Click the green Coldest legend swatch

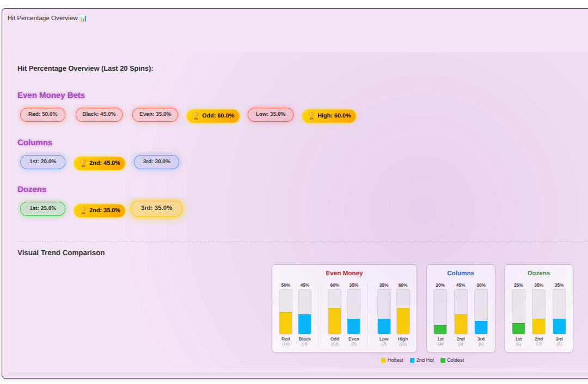(443, 360)
